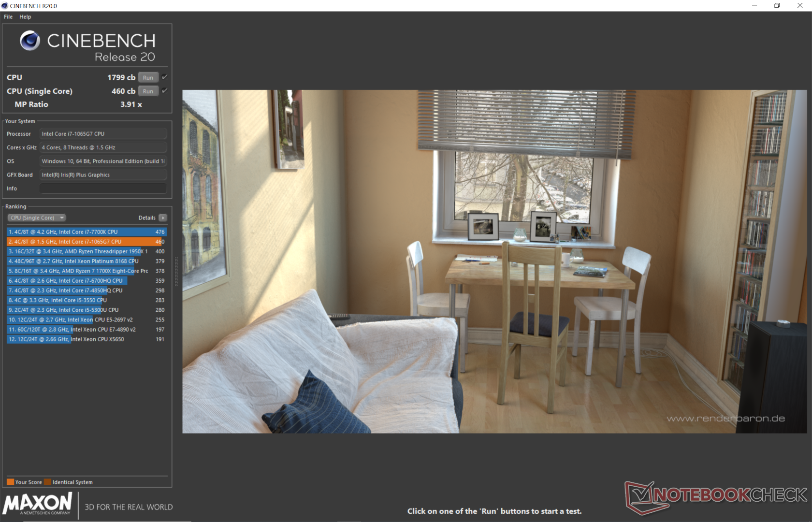Image resolution: width=812 pixels, height=522 pixels.
Task: Select ranking row Intel Core i7-7700K
Action: (x=87, y=232)
